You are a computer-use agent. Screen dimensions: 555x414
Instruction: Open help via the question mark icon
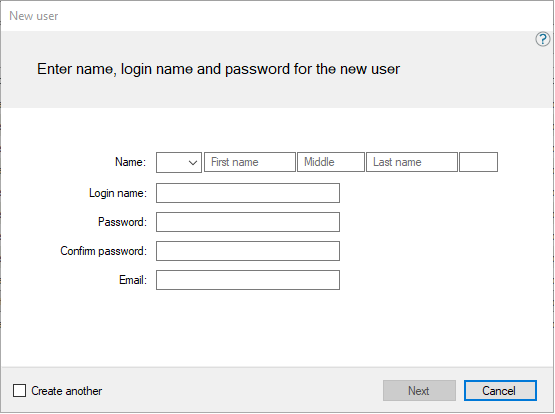[x=543, y=39]
